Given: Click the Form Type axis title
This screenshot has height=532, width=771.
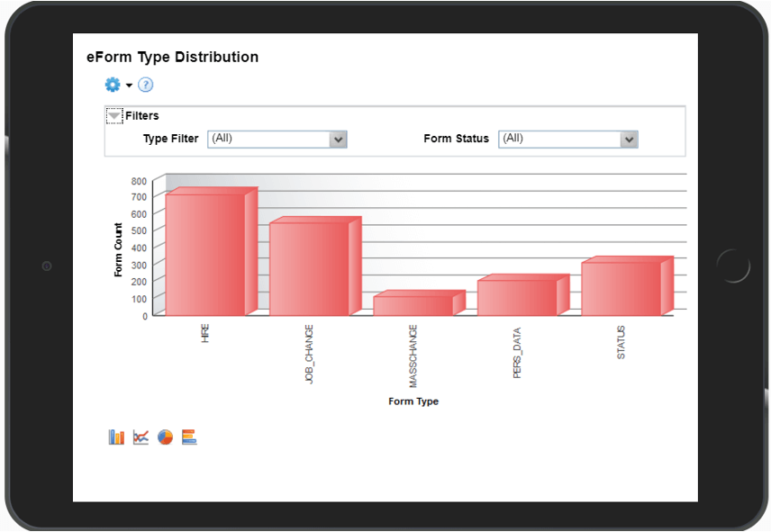Looking at the screenshot, I should (413, 401).
